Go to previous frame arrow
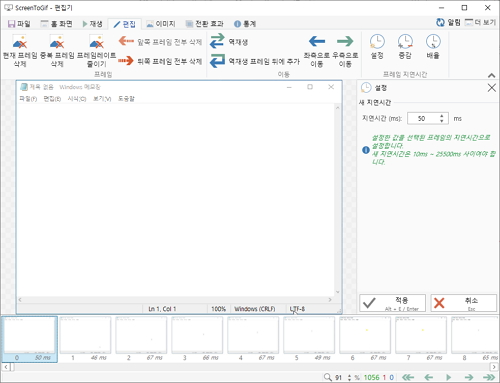The width and height of the screenshot is (500, 383). [429, 377]
